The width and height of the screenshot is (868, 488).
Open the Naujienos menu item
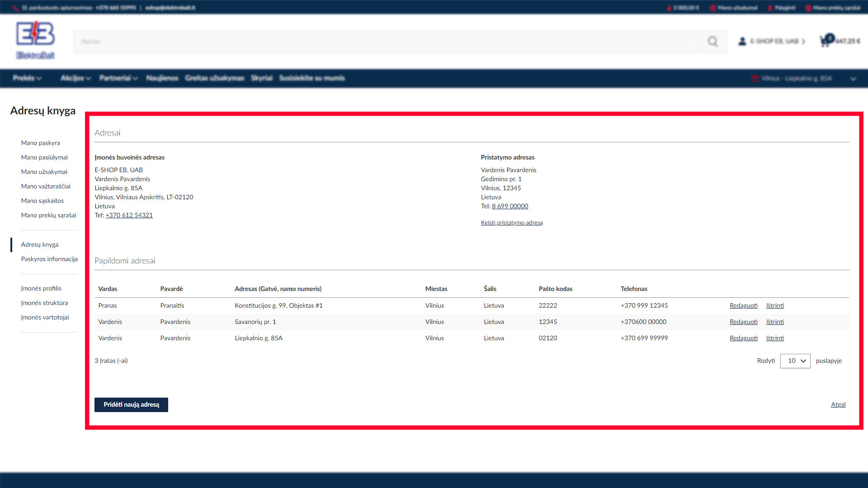162,78
